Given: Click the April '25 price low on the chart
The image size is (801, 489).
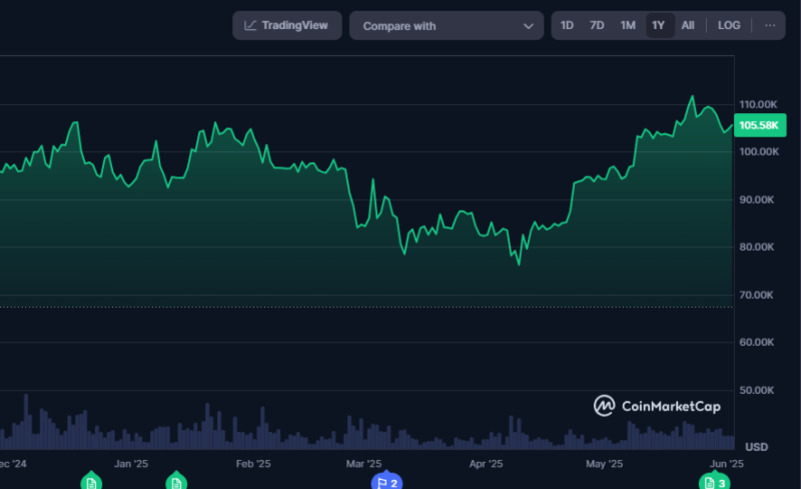Looking at the screenshot, I should pos(518,264).
